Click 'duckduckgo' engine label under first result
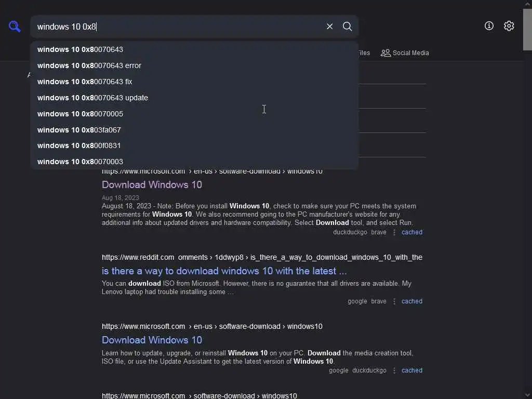This screenshot has height=399, width=532. 350,232
